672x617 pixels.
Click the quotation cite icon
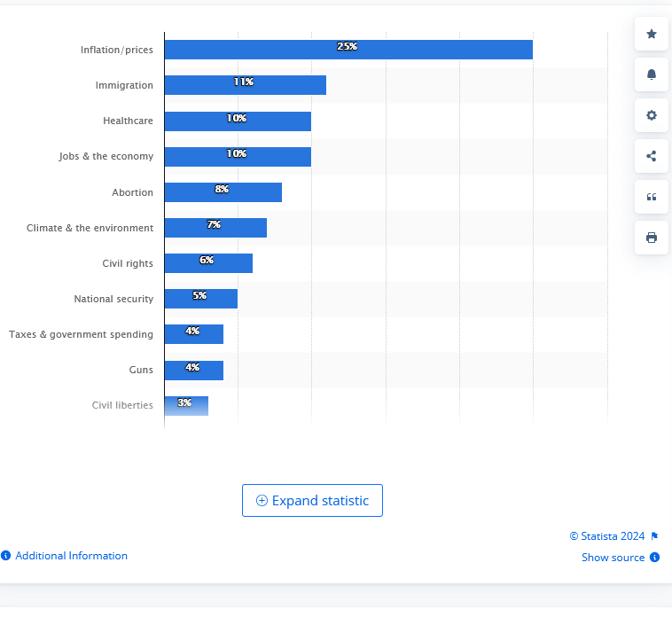point(652,197)
